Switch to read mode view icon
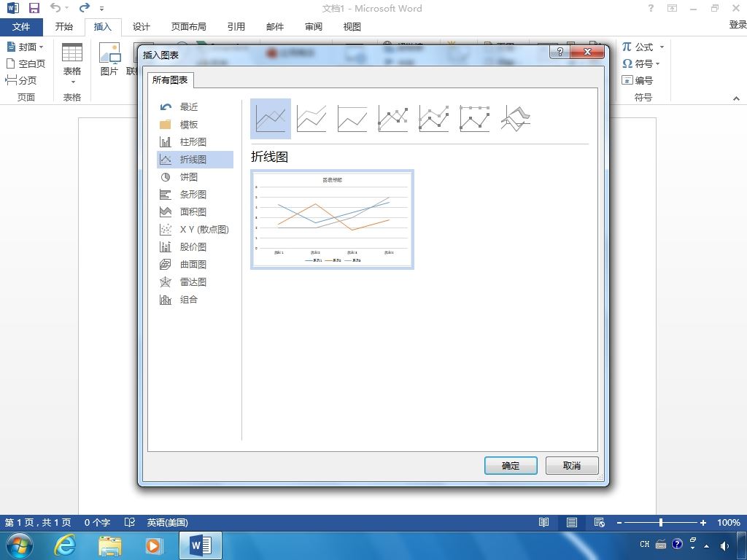This screenshot has height=560, width=747. coord(543,522)
